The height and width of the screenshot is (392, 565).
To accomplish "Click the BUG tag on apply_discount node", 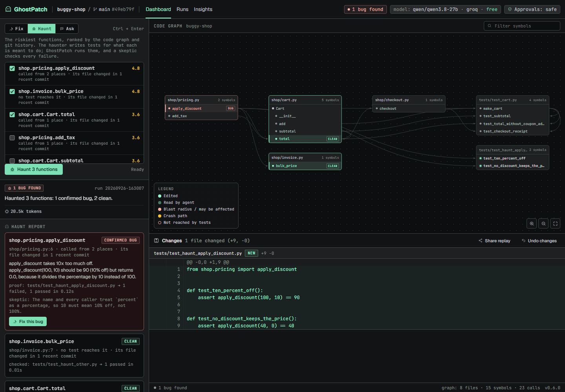I will 231,109.
